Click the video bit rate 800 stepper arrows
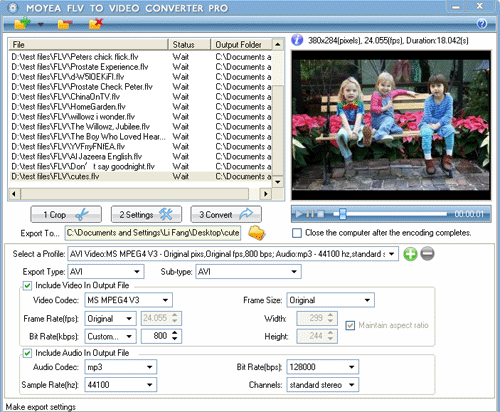The height and width of the screenshot is (412, 500). [x=175, y=336]
